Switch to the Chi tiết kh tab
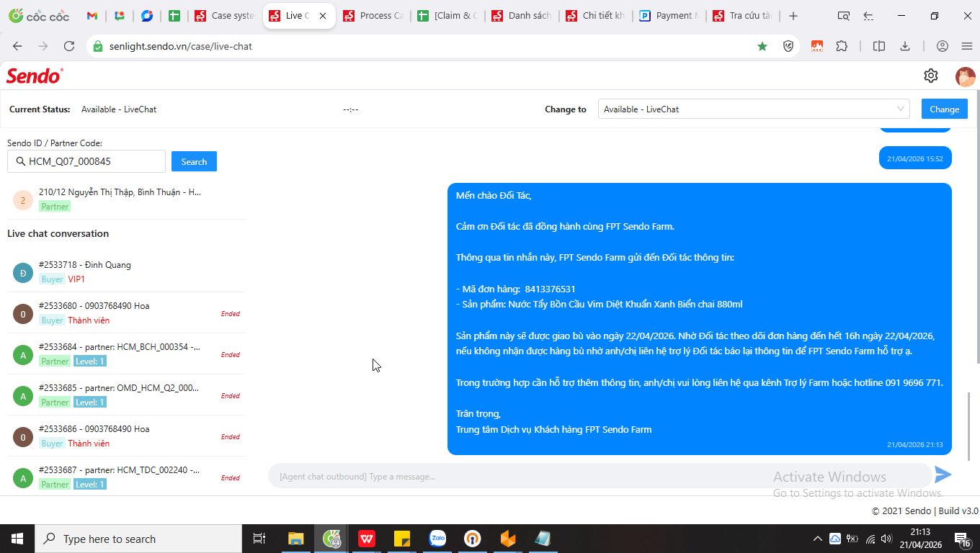The width and height of the screenshot is (980, 553). [596, 16]
